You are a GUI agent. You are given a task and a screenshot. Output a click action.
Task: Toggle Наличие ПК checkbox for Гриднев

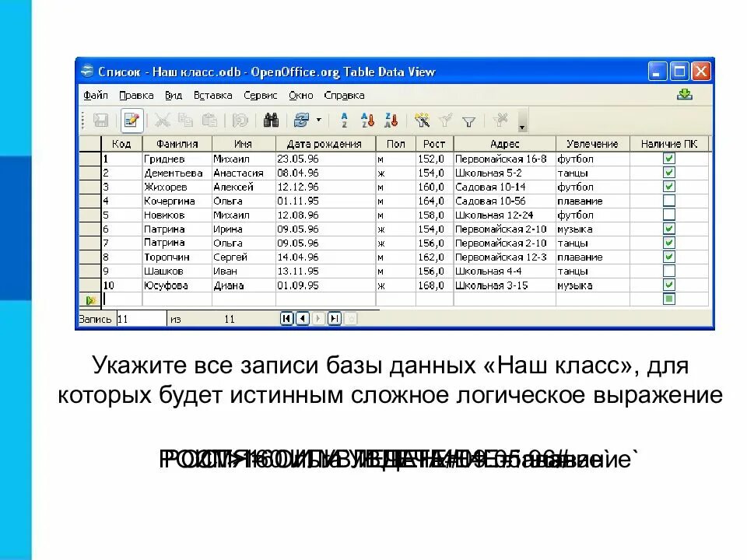pos(669,159)
